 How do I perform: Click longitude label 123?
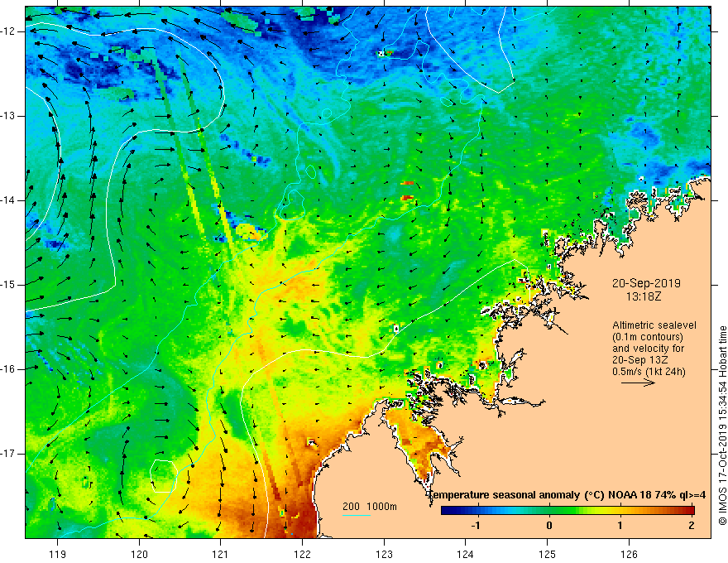point(384,554)
